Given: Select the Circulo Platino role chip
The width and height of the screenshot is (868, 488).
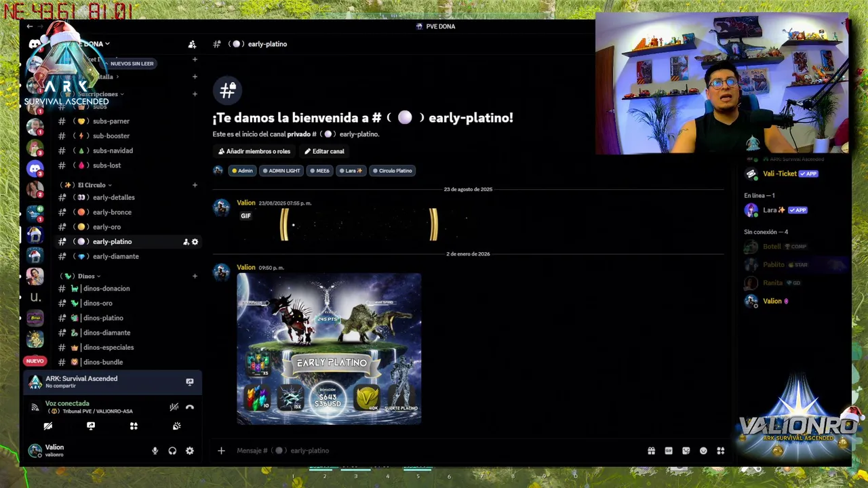Looking at the screenshot, I should point(393,171).
